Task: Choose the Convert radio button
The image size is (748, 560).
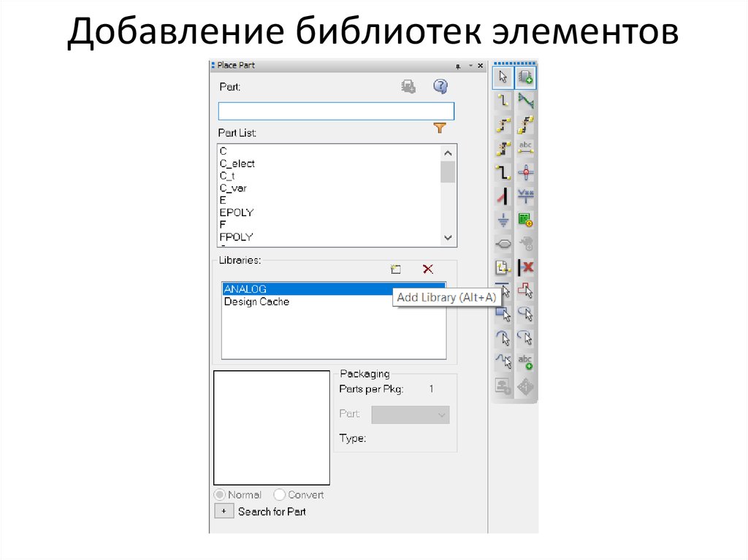Action: (280, 494)
